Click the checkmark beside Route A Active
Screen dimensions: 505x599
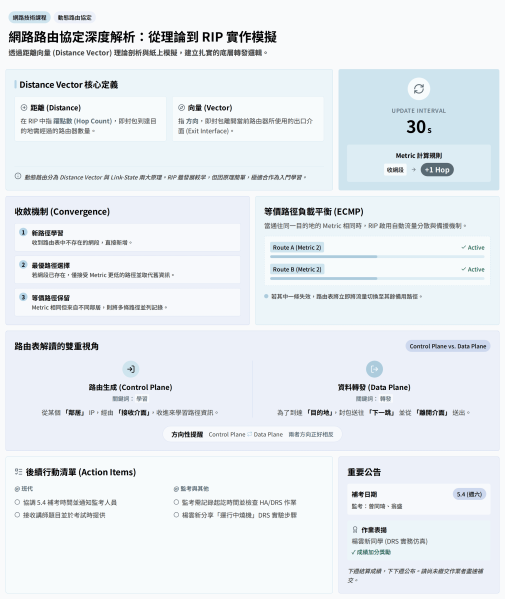[463, 248]
